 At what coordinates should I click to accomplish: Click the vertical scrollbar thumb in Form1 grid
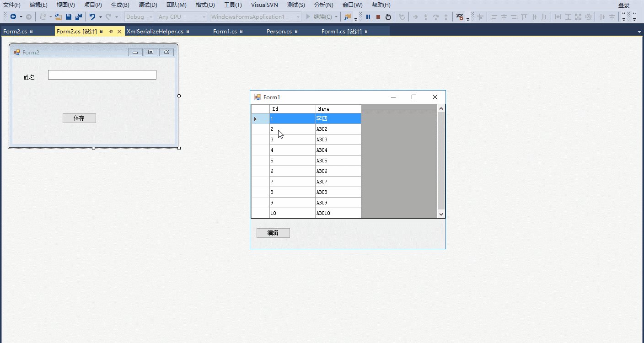coord(441,161)
